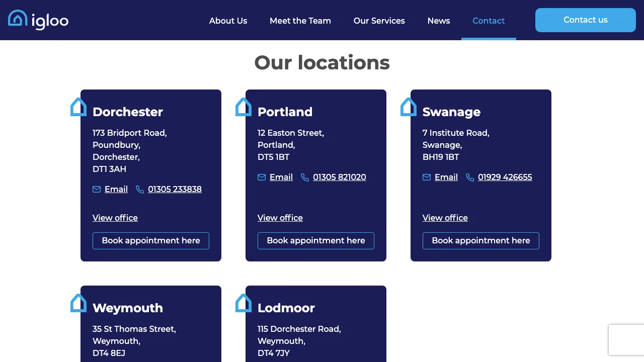The image size is (644, 362).
Task: Open the About Us page
Action: pyautogui.click(x=228, y=21)
